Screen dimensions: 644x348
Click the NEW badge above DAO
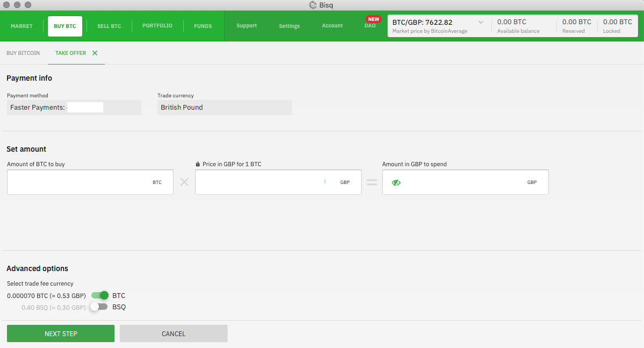[x=374, y=19]
